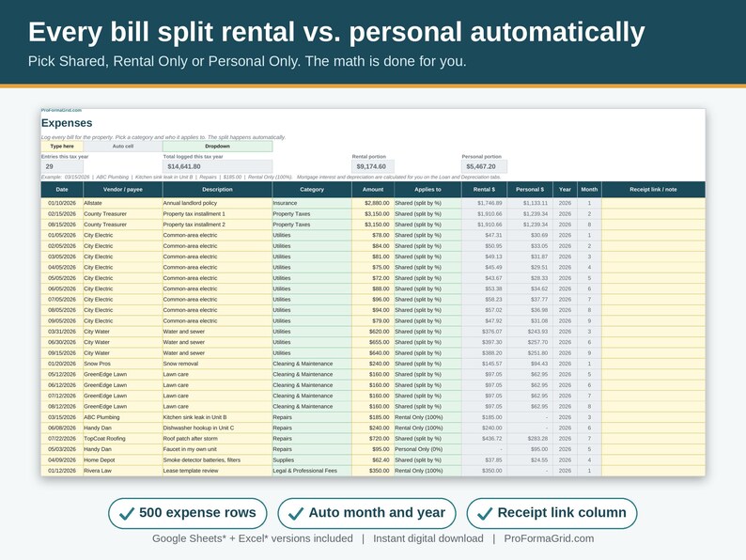Open Cleaning & Maintenance category in Snow Pros row
The image size is (746, 560).
click(x=312, y=364)
